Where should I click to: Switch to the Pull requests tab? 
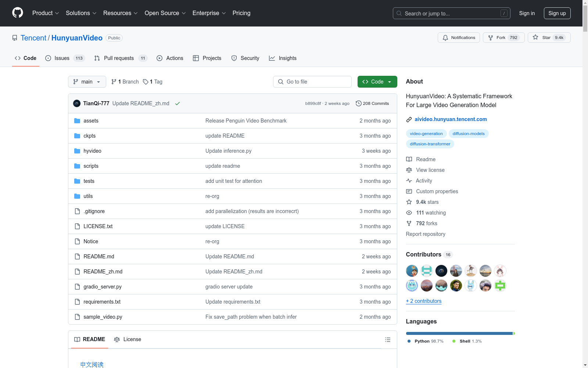coord(121,58)
